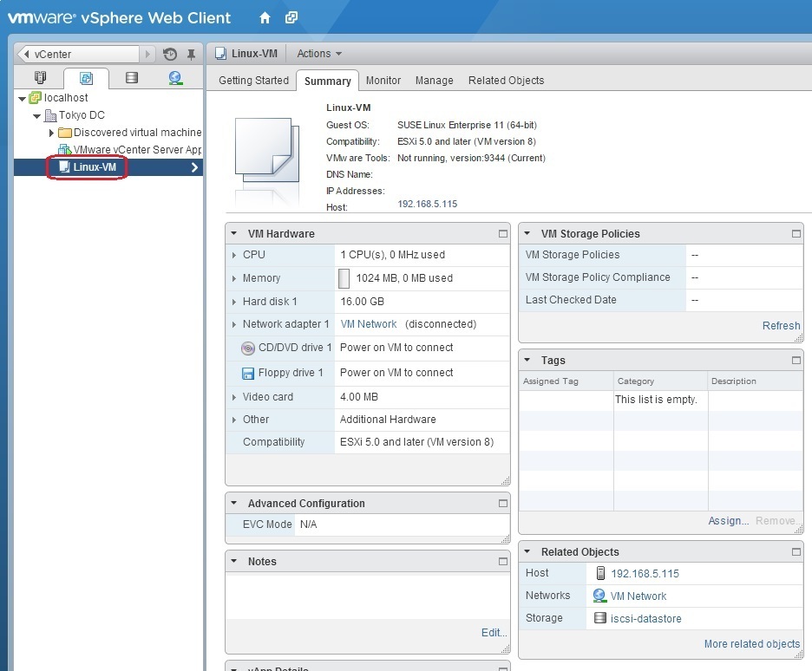Open the Manage tab
Screen dimensions: 812x671
[434, 80]
